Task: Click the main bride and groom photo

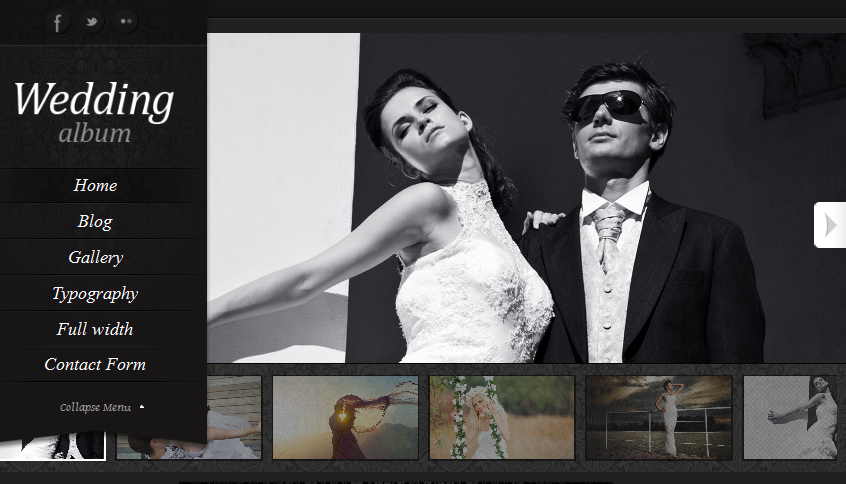Action: click(x=526, y=198)
